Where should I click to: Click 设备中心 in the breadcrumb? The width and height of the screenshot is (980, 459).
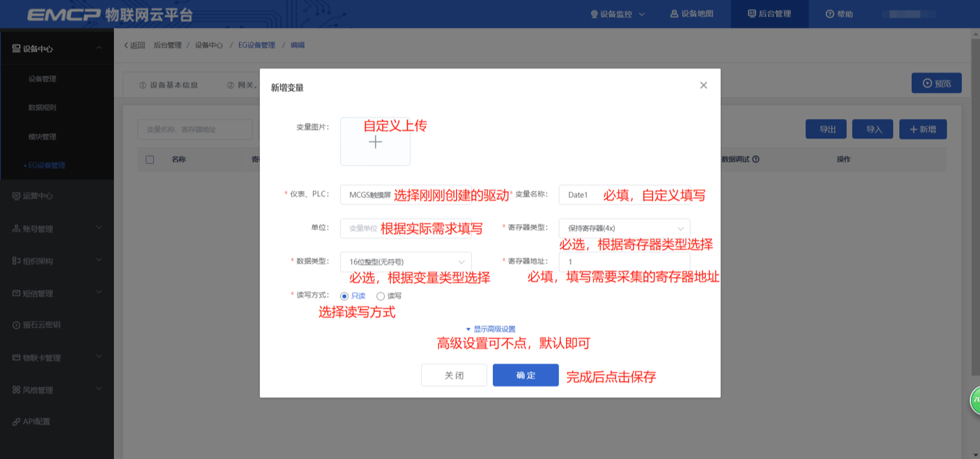coord(209,45)
